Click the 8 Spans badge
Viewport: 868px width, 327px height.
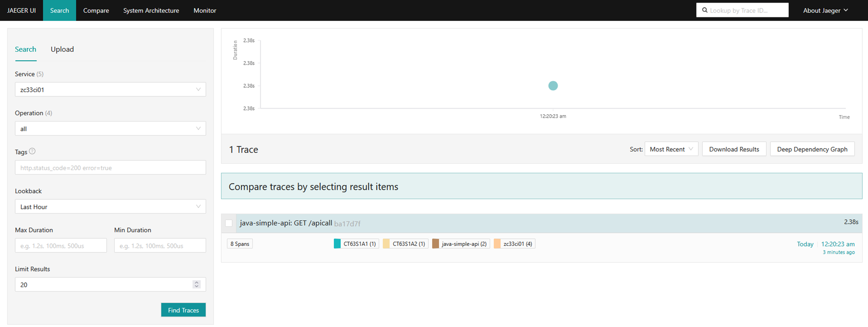[240, 244]
